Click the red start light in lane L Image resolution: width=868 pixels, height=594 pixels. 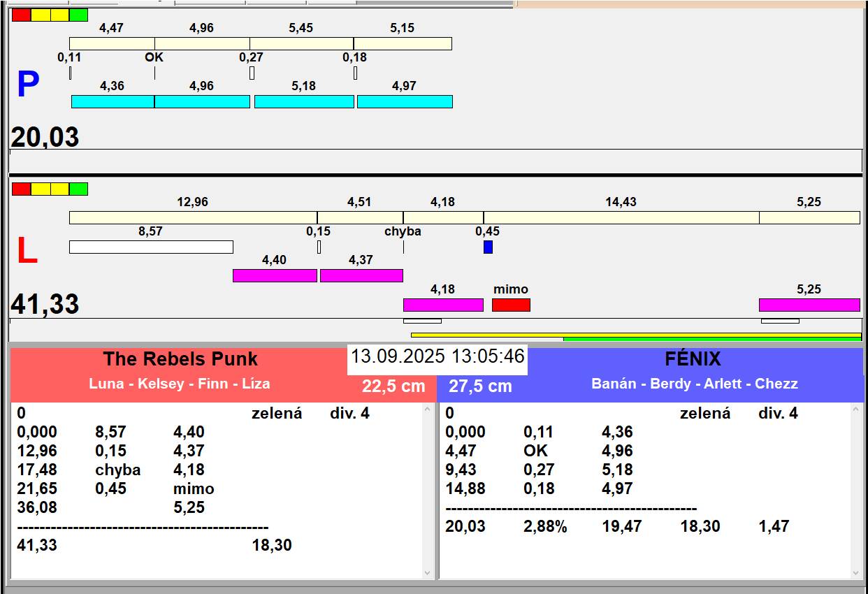coord(22,189)
